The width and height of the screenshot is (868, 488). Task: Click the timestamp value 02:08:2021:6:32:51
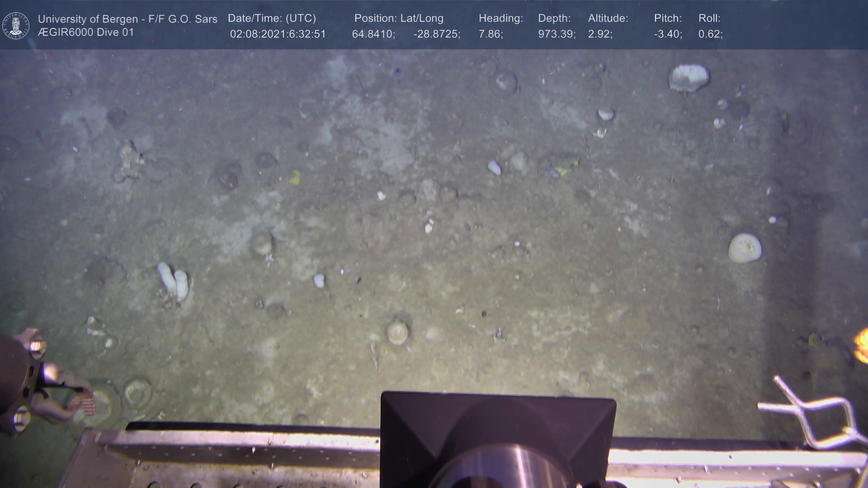pos(278,34)
